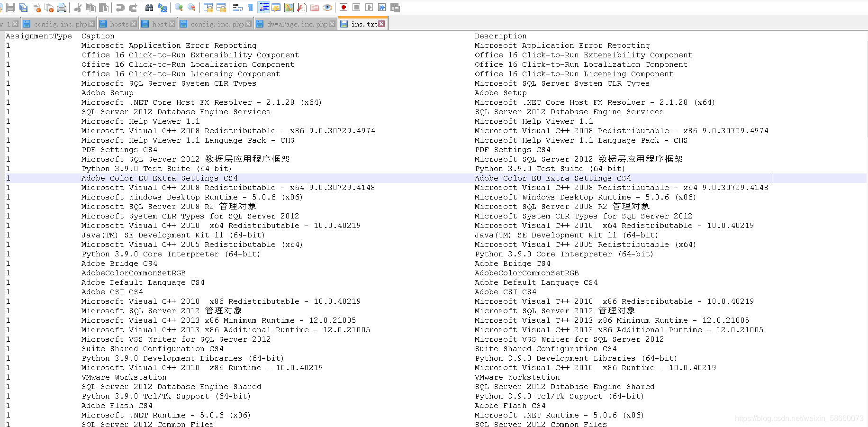Click Caption 'Microsoft Help Viewer 1.1' line
This screenshot has height=427, width=868.
pyautogui.click(x=140, y=121)
